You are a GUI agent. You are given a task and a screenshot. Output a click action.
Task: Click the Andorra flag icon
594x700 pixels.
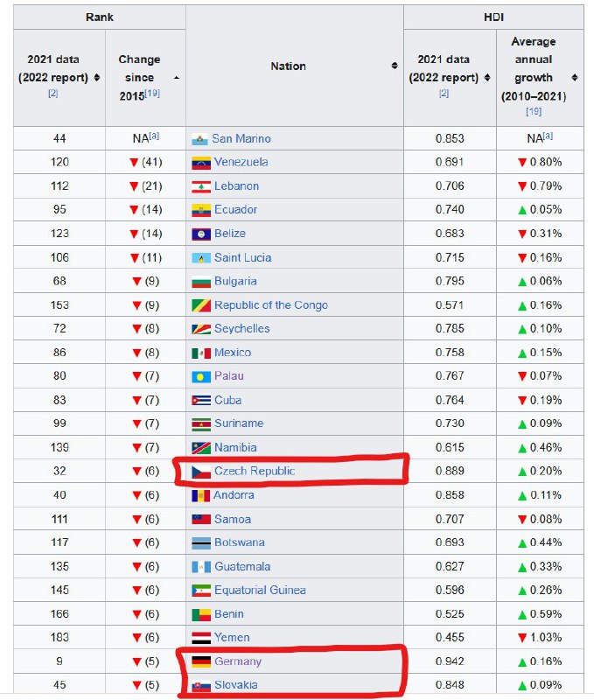[200, 495]
